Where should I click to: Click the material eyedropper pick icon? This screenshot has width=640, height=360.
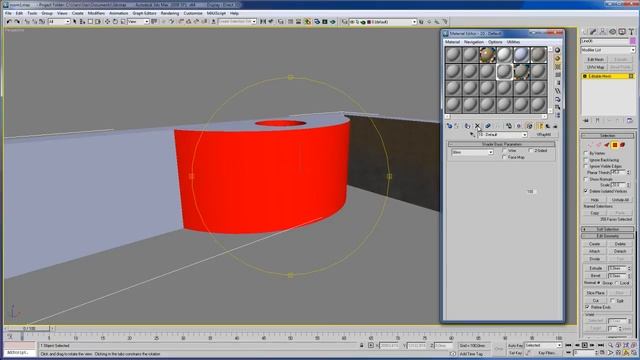pyautogui.click(x=472, y=134)
